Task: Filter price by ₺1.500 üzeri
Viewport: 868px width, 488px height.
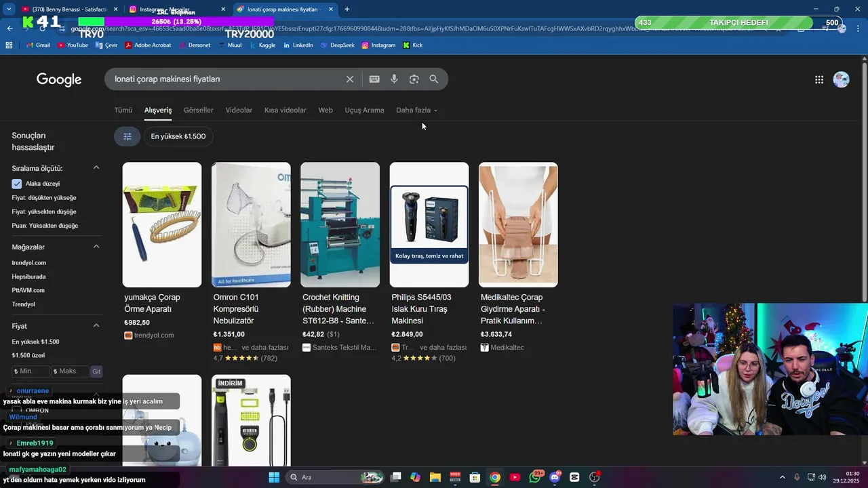Action: [x=28, y=356]
